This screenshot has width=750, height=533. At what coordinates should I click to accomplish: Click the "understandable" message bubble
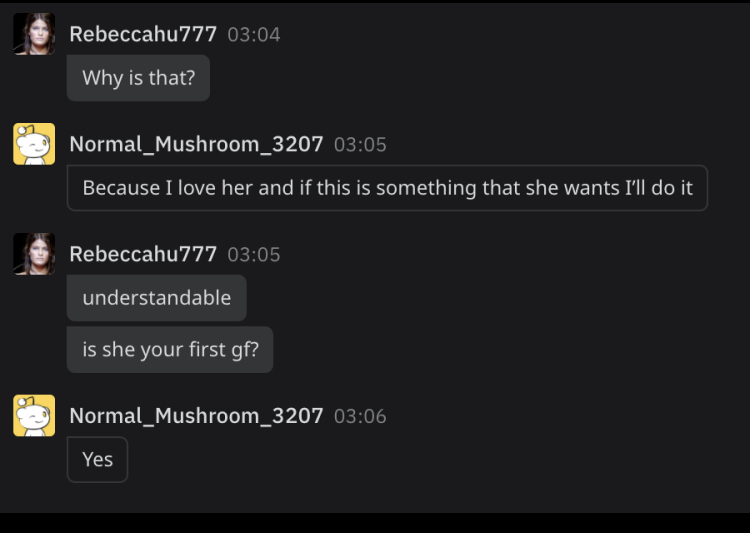(157, 298)
